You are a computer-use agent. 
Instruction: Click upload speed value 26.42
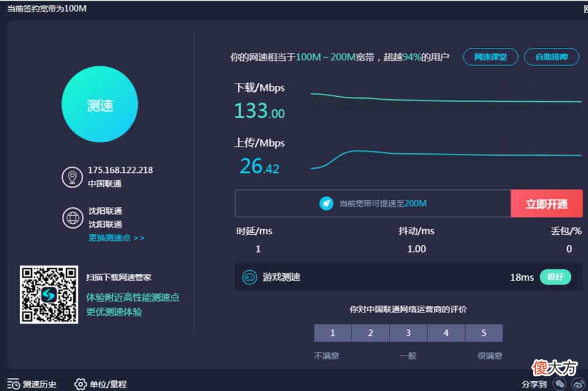pos(259,166)
